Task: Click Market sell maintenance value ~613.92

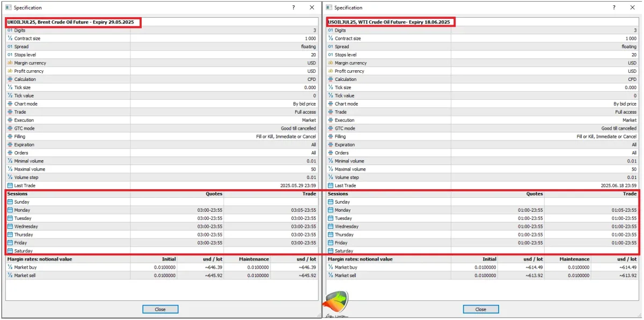Action: pyautogui.click(x=628, y=276)
